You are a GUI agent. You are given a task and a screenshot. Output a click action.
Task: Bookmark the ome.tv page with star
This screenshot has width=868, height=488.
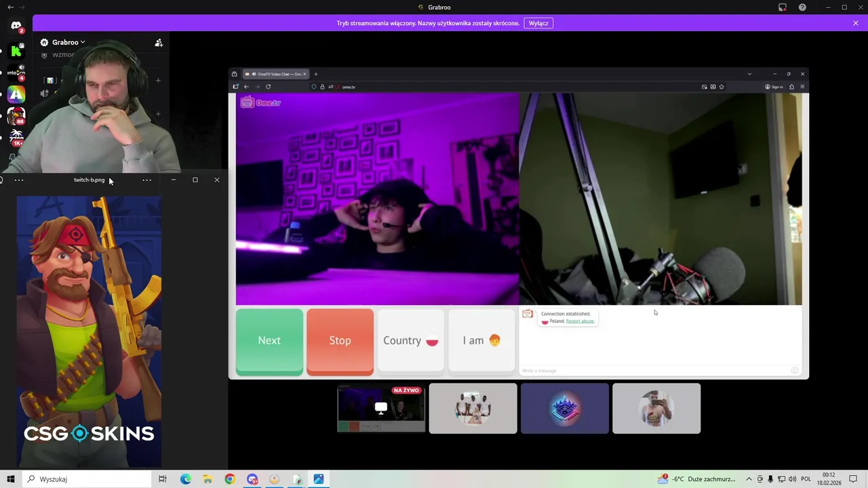(722, 87)
